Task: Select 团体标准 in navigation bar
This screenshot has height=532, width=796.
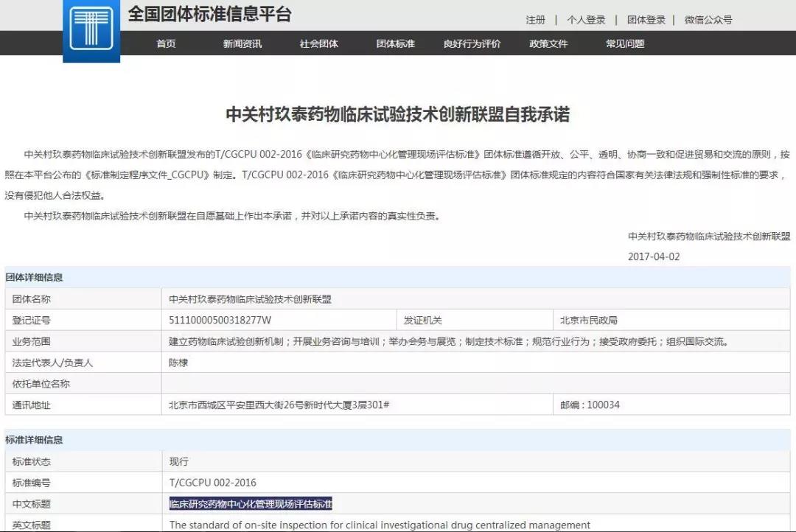Action: pos(396,43)
